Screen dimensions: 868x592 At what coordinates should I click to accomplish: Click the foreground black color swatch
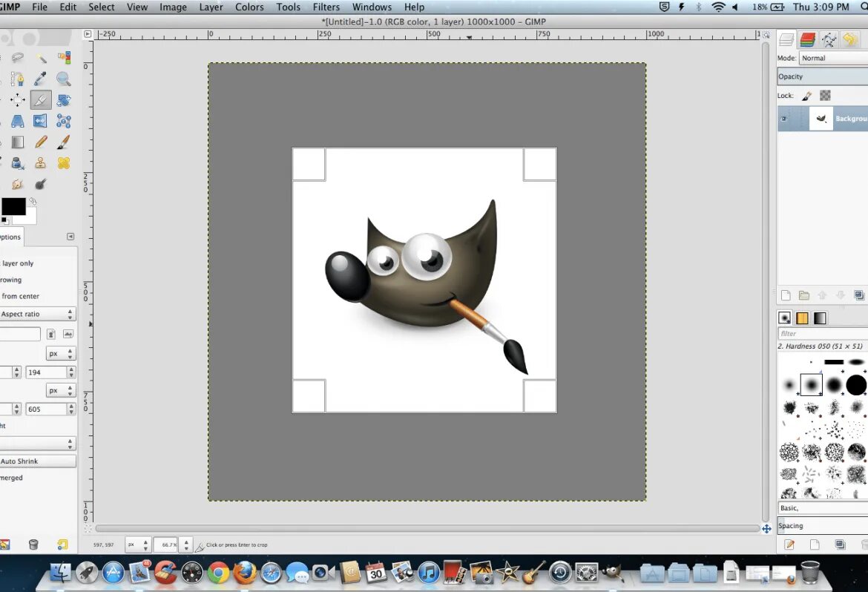click(13, 206)
